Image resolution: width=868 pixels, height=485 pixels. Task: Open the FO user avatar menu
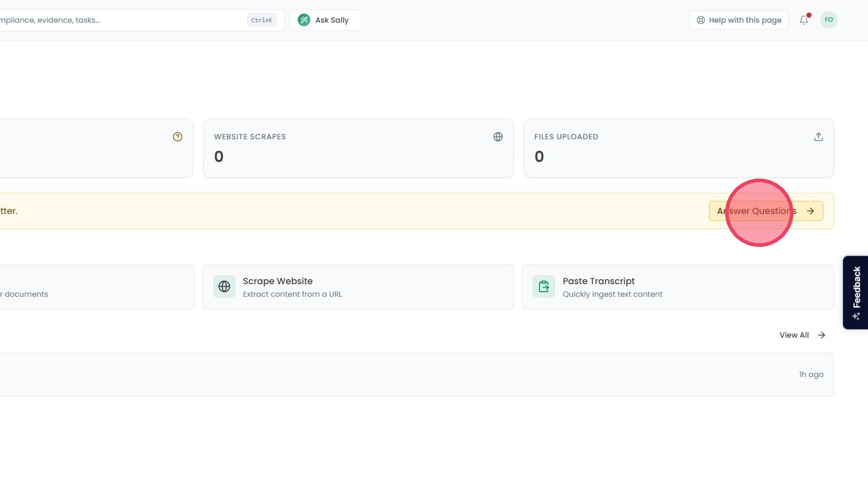pos(829,20)
